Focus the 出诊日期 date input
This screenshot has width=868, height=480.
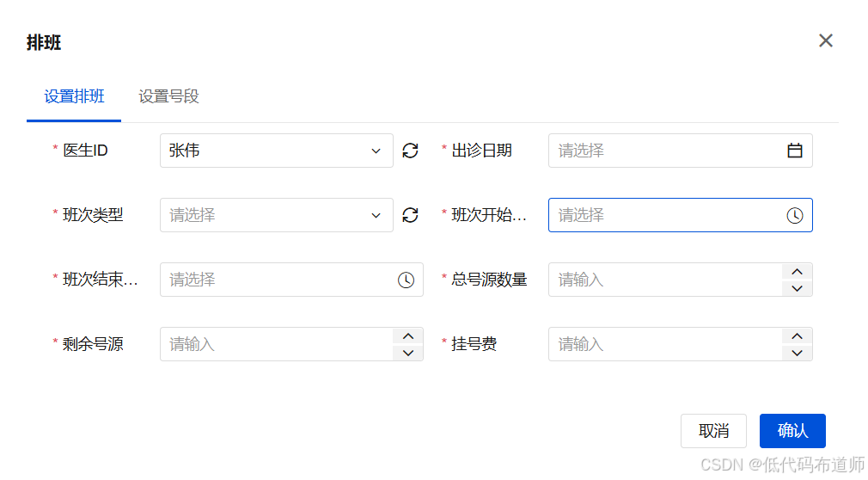click(x=681, y=151)
